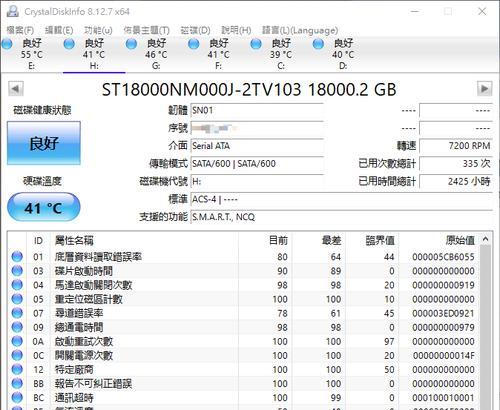Select drive D: at 40 °C
Screen dimensions: 500x410
pyautogui.click(x=343, y=54)
